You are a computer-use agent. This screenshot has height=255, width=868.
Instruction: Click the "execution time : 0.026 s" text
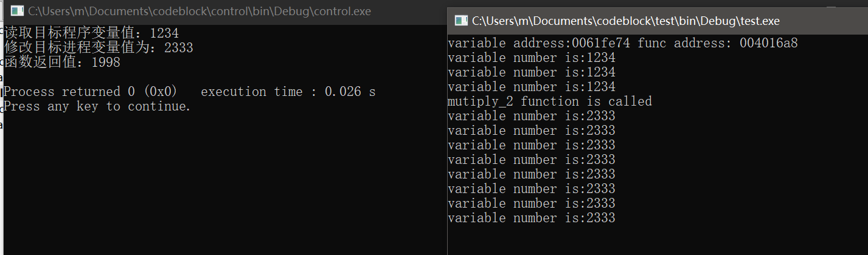point(288,92)
